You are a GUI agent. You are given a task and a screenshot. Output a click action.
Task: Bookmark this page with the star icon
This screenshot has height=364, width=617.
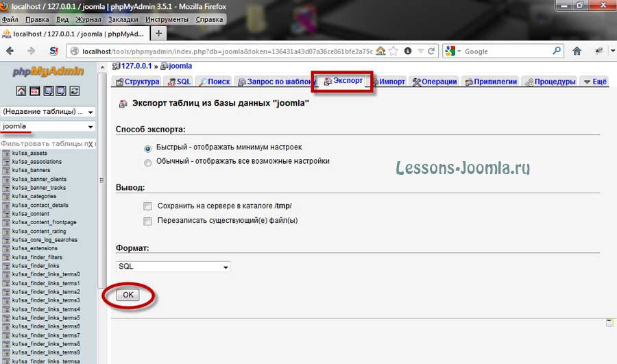(x=394, y=51)
